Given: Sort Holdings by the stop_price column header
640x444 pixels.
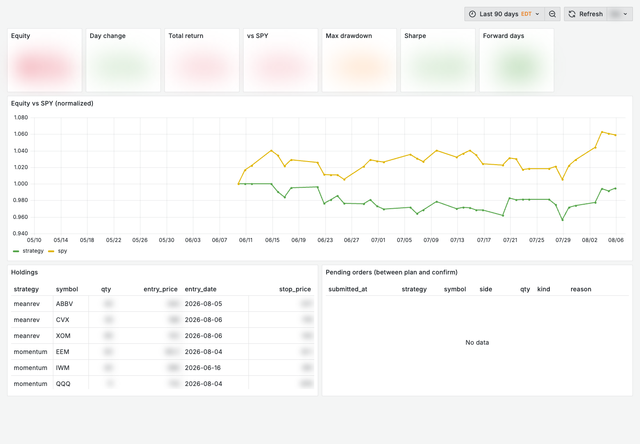Looking at the screenshot, I should (295, 289).
